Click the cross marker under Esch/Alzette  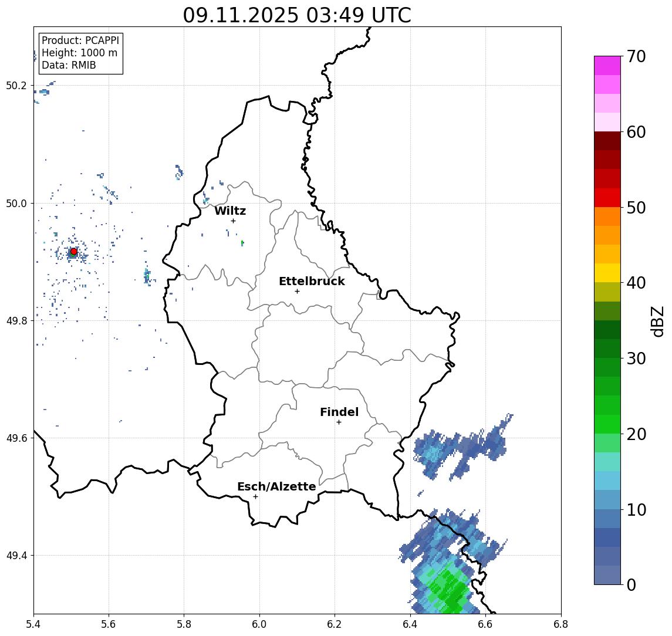tap(255, 497)
